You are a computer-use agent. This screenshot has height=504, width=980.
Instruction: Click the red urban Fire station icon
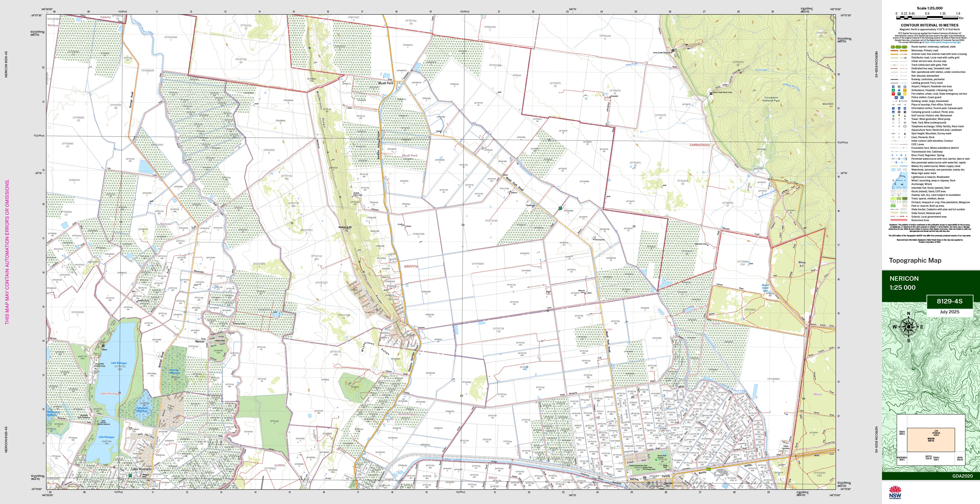point(893,94)
